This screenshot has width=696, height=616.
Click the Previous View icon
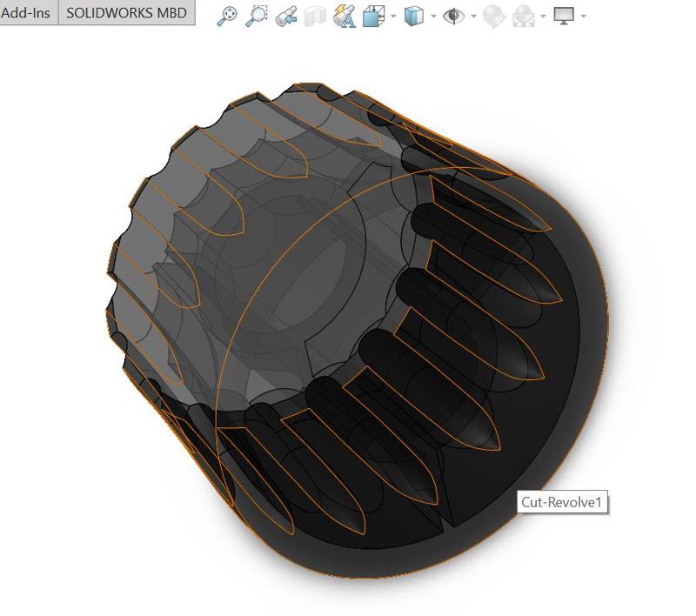coord(286,17)
